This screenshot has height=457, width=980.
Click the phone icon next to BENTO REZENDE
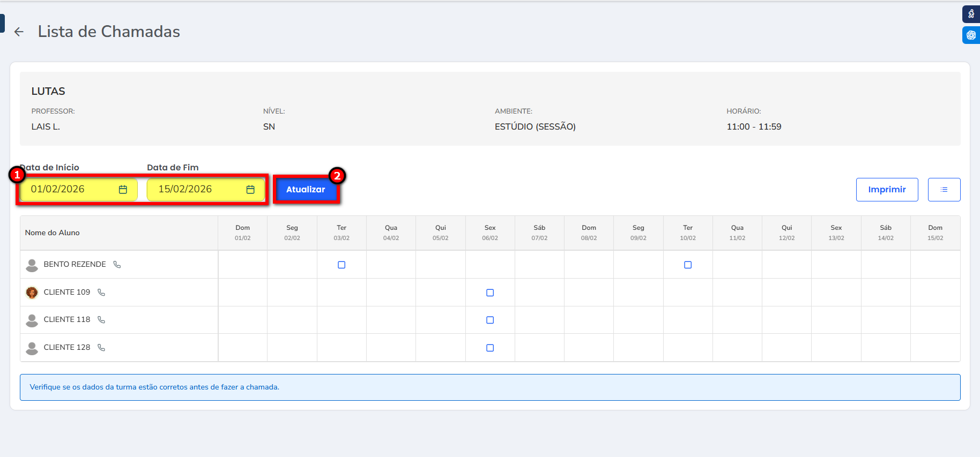[x=117, y=265]
